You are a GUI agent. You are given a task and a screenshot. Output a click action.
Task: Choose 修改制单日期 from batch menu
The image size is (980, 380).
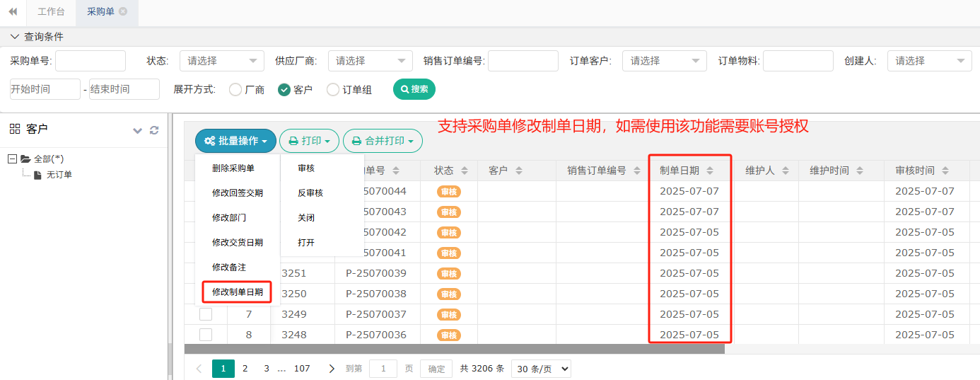[x=237, y=292]
